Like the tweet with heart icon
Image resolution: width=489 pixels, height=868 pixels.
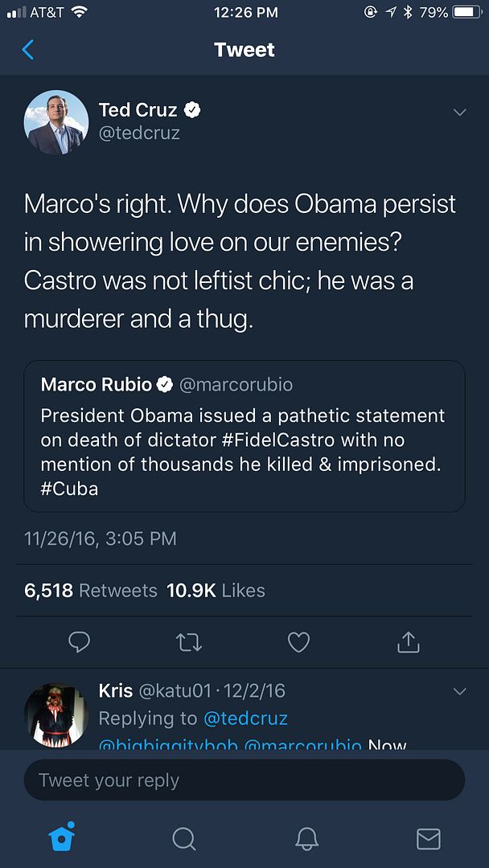pyautogui.click(x=298, y=641)
